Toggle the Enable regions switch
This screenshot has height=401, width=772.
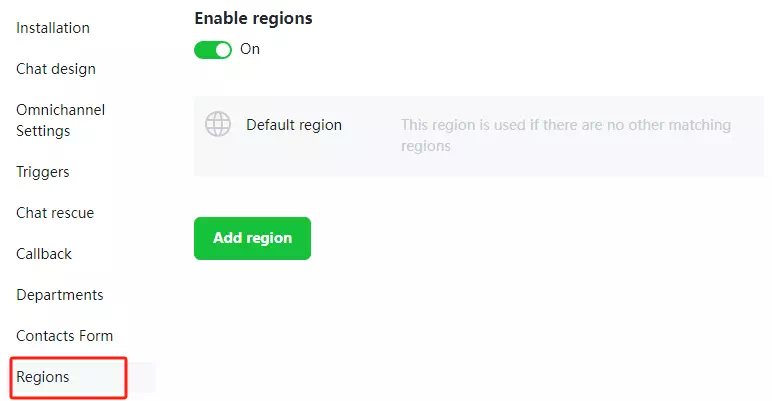pos(213,49)
